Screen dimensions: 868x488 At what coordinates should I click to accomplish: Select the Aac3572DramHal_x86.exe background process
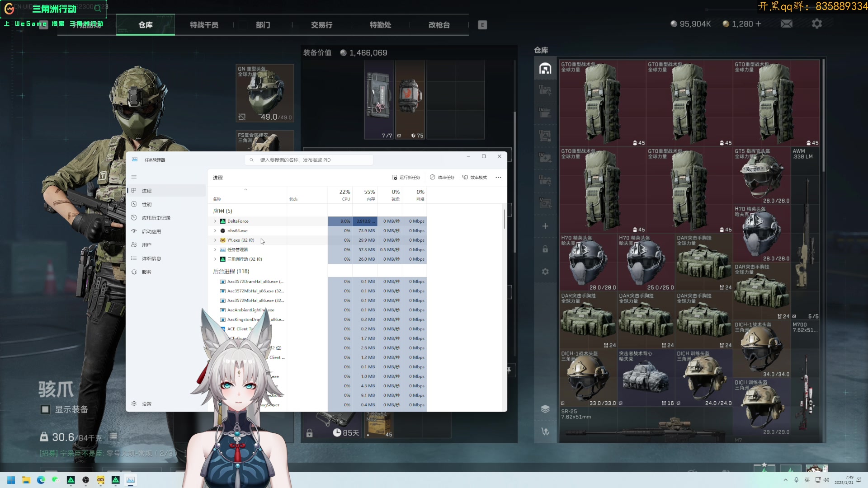(x=316, y=282)
